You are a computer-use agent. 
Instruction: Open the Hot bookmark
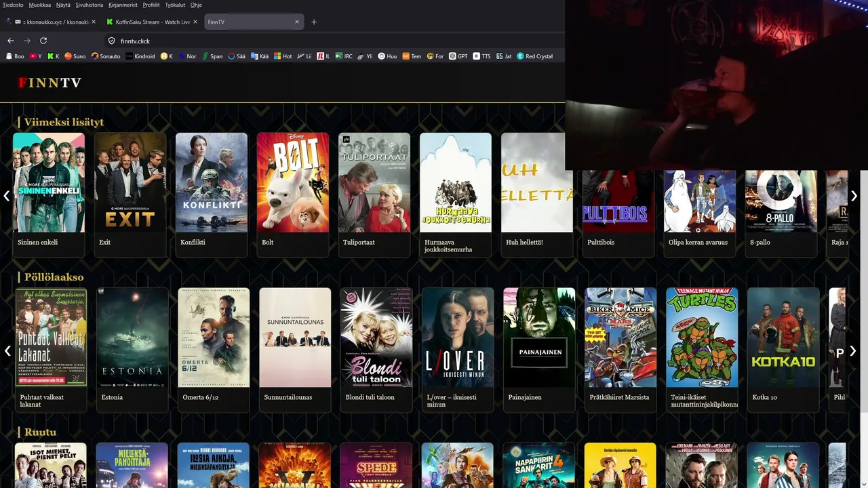(x=283, y=56)
